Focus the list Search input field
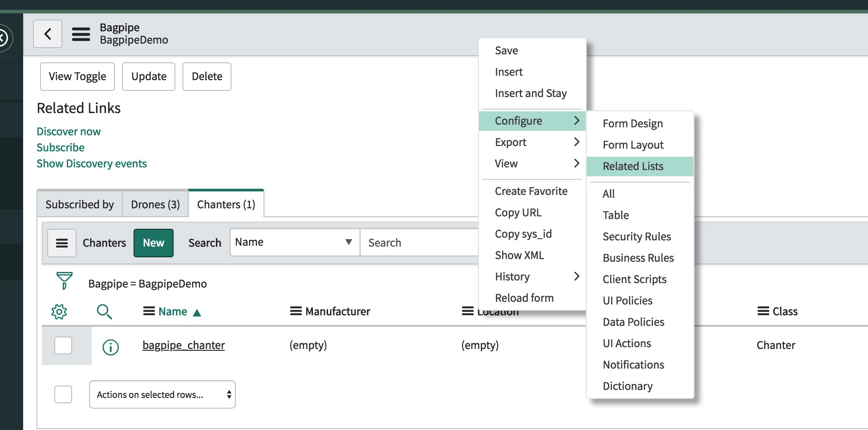Image resolution: width=868 pixels, height=430 pixels. (419, 242)
